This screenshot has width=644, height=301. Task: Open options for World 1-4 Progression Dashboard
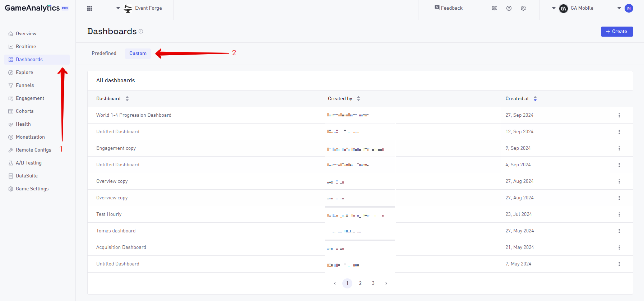tap(619, 115)
